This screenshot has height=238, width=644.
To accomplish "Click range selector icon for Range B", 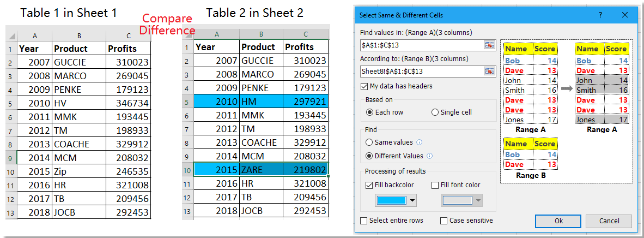I will pyautogui.click(x=489, y=71).
